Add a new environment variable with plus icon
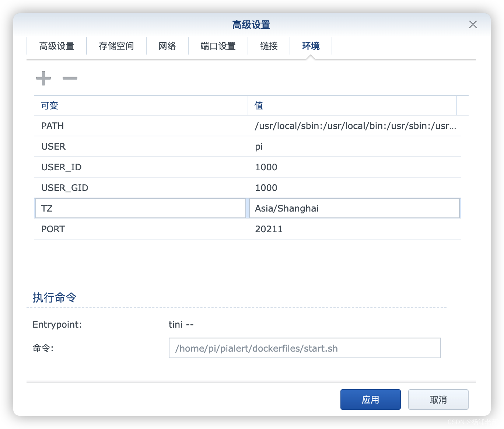The image size is (504, 429). click(43, 78)
